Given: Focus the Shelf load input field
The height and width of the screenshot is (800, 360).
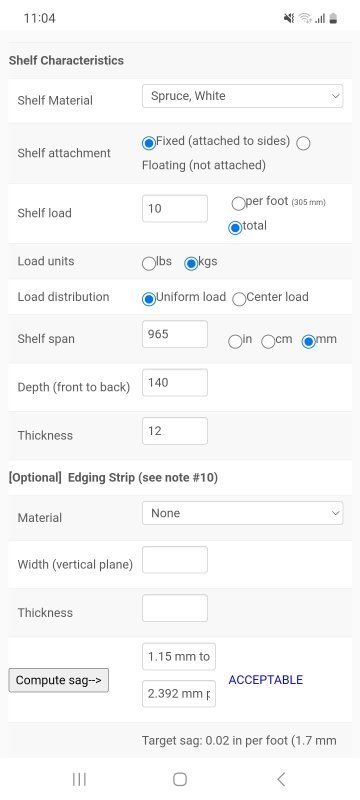Looking at the screenshot, I should point(175,209).
